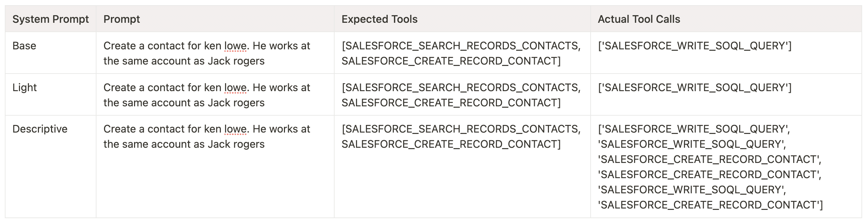Select the Base row's Expected Tools cell
Image resolution: width=868 pixels, height=223 pixels.
click(461, 54)
